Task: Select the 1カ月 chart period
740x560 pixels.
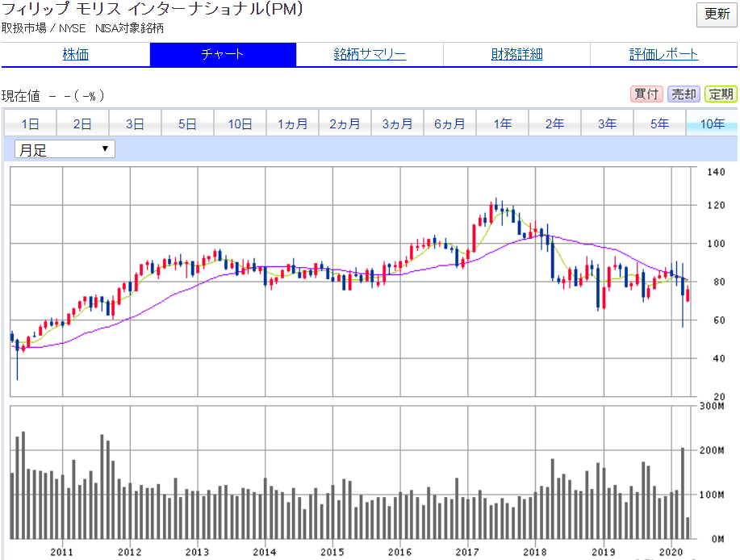Action: 292,123
